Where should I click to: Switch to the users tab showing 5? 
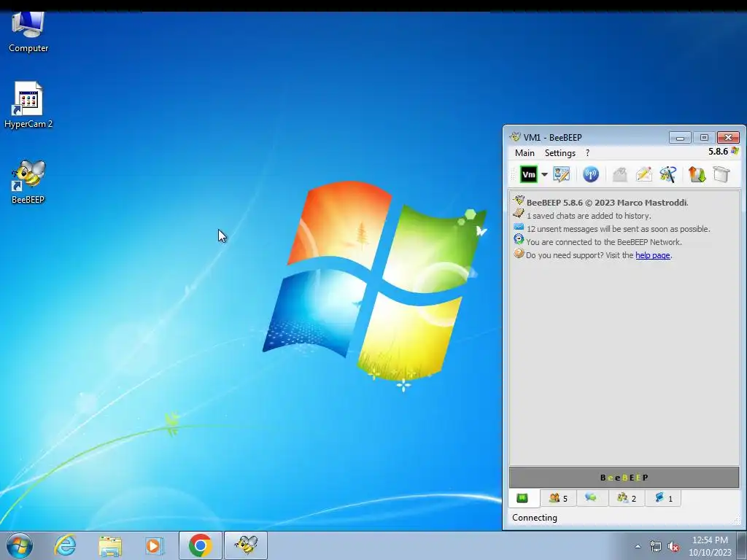click(558, 498)
